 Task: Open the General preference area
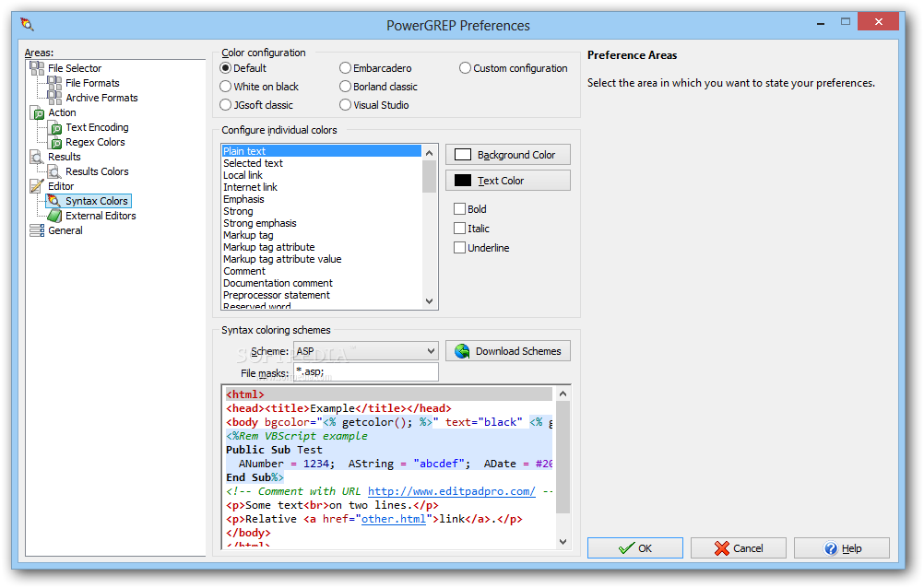65,230
